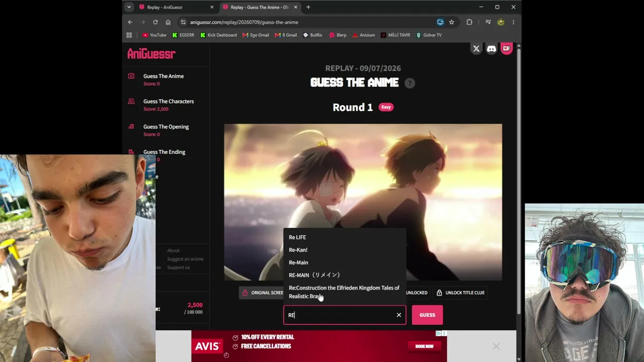This screenshot has width=644, height=362.
Task: Click the camera icon next to Guess The Anime
Action: click(x=131, y=76)
